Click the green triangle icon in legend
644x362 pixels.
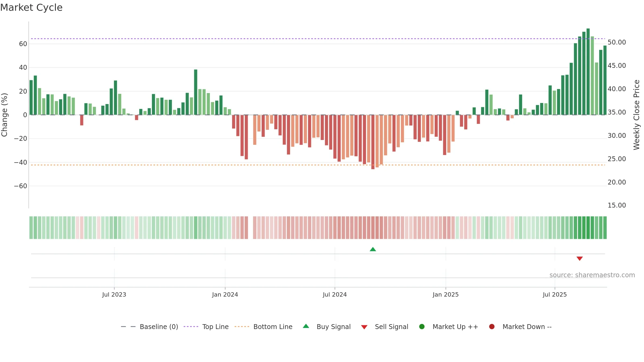pyautogui.click(x=306, y=326)
